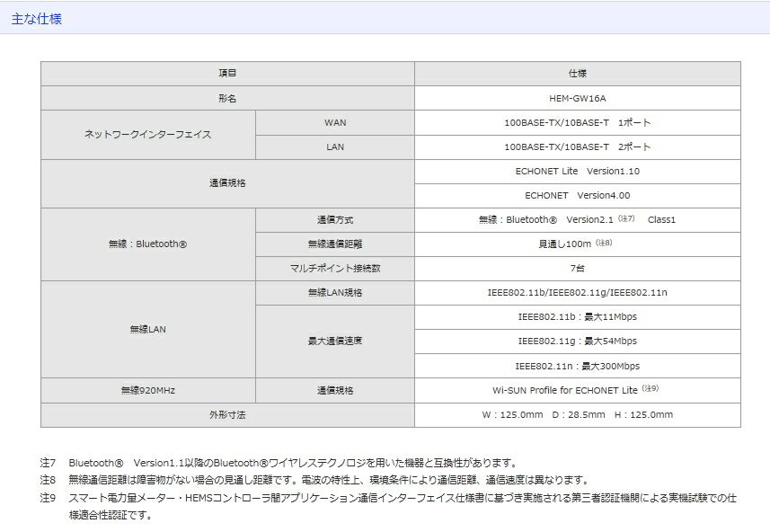Image resolution: width=770 pixels, height=532 pixels.
Task: Click the マルチポイント接続数 label
Action: pos(334,268)
